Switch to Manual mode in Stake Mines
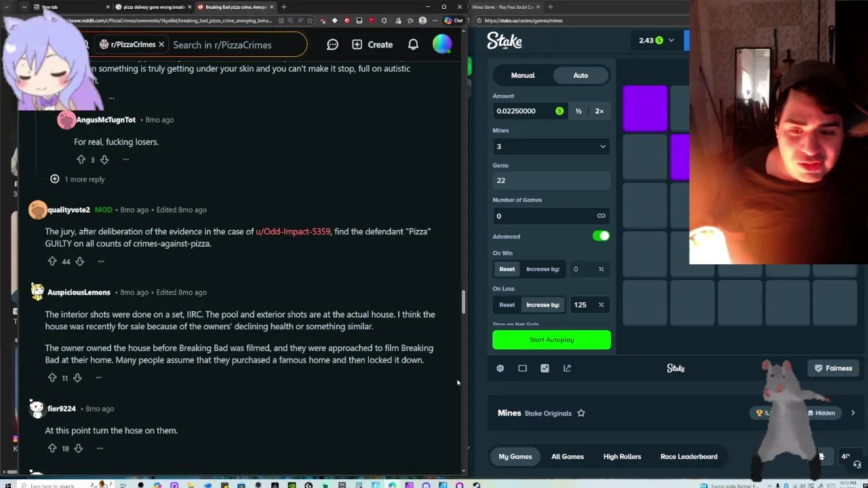The height and width of the screenshot is (488, 868). pos(523,75)
